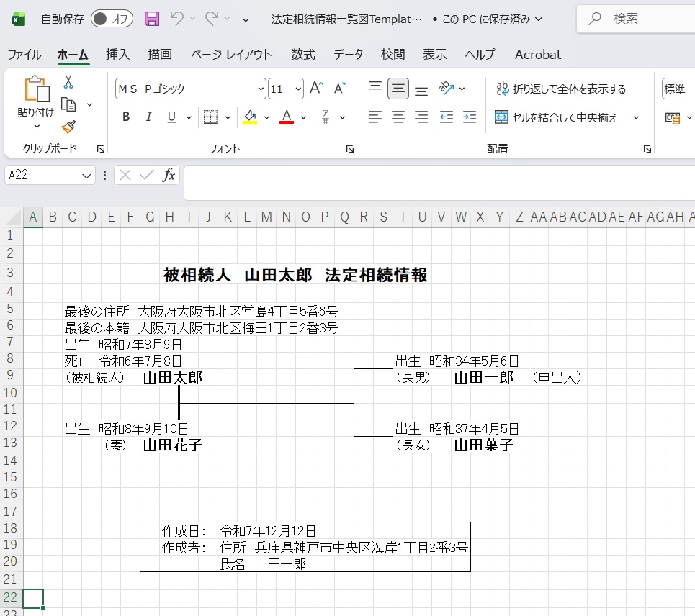
Task: Switch to the 数式 ribbon tab
Action: coord(302,55)
